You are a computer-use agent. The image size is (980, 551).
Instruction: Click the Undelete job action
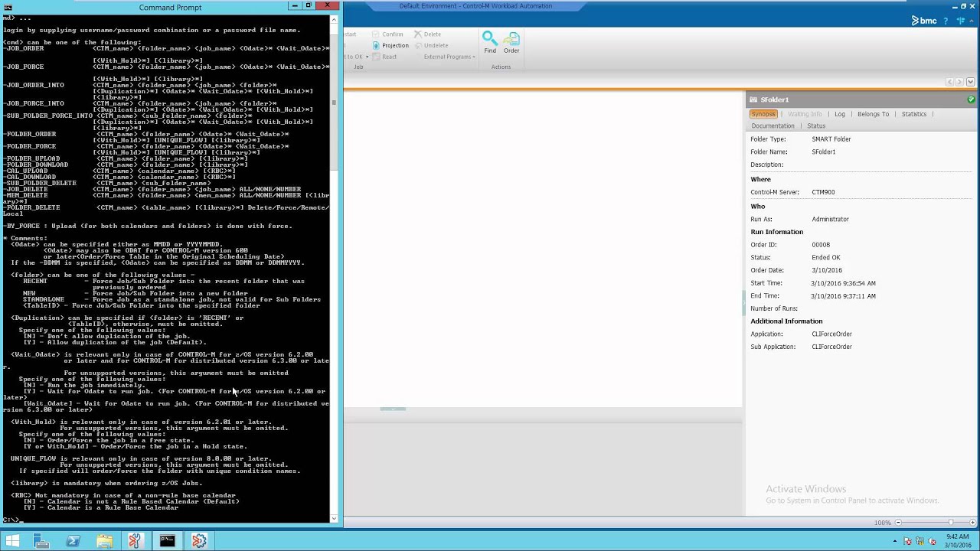[431, 45]
